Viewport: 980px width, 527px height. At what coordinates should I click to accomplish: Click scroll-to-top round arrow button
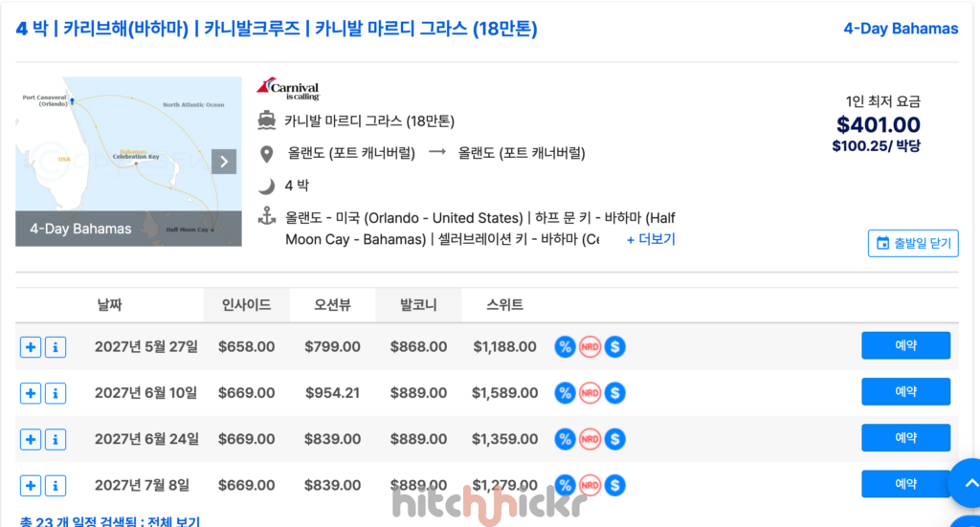point(966,483)
